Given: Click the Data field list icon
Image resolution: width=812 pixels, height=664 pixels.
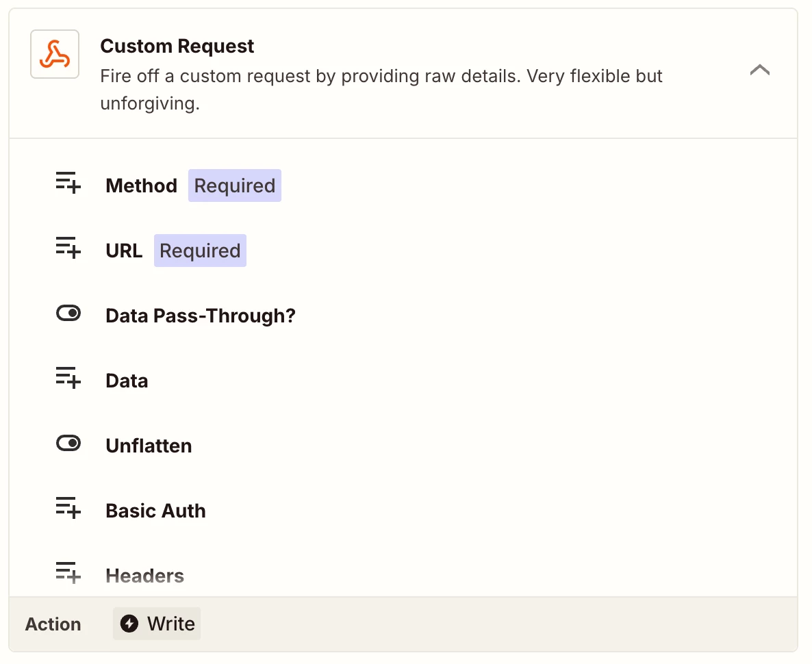Looking at the screenshot, I should [68, 381].
